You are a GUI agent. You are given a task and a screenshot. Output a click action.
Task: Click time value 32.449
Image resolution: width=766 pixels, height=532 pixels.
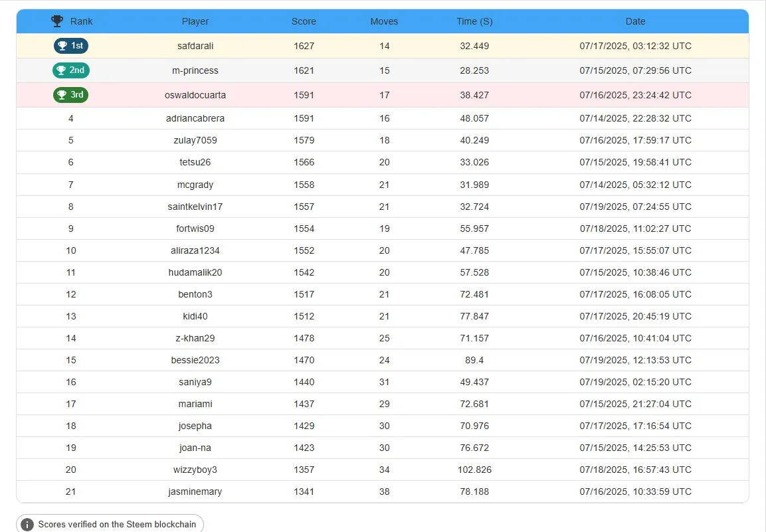pyautogui.click(x=474, y=46)
